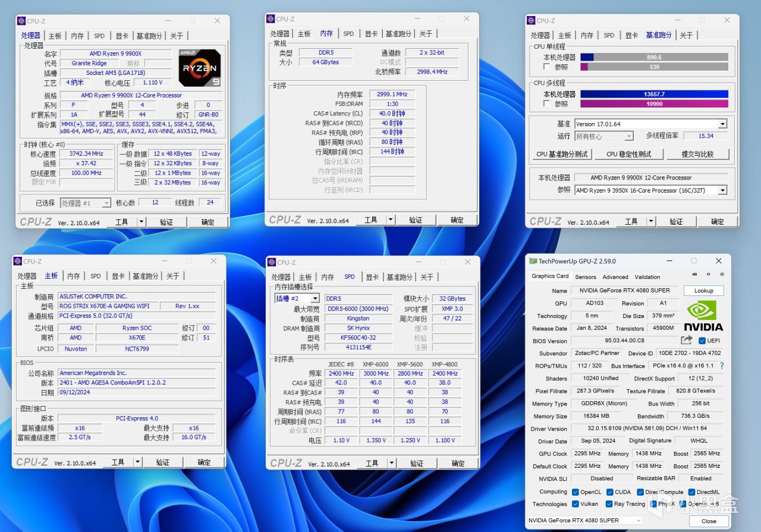This screenshot has height=532, width=761.
Task: Click the Ryzen 9 logo image
Action: coord(200,67)
